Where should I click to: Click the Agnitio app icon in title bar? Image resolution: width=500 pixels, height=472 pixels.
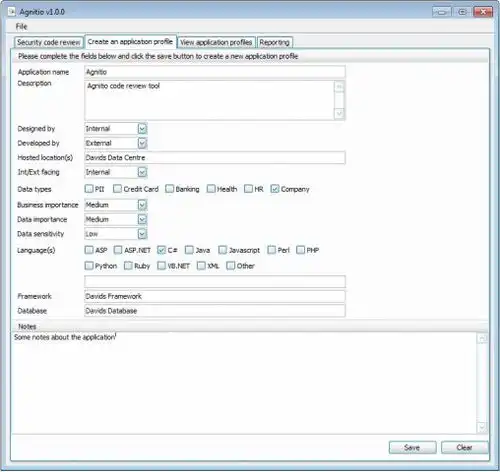click(x=12, y=12)
